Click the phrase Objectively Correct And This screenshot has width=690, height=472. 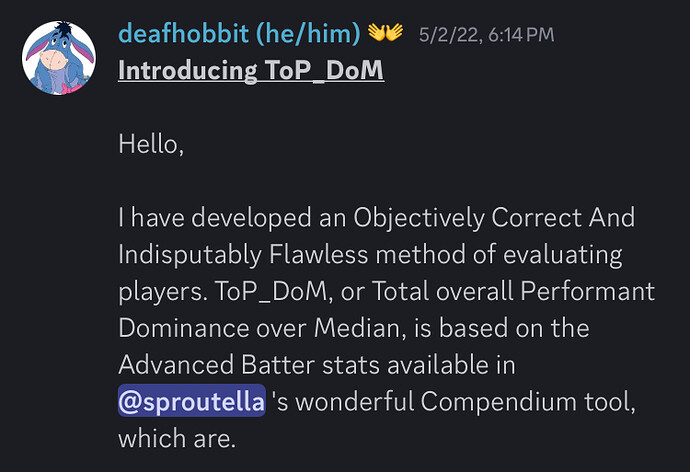pos(494,218)
